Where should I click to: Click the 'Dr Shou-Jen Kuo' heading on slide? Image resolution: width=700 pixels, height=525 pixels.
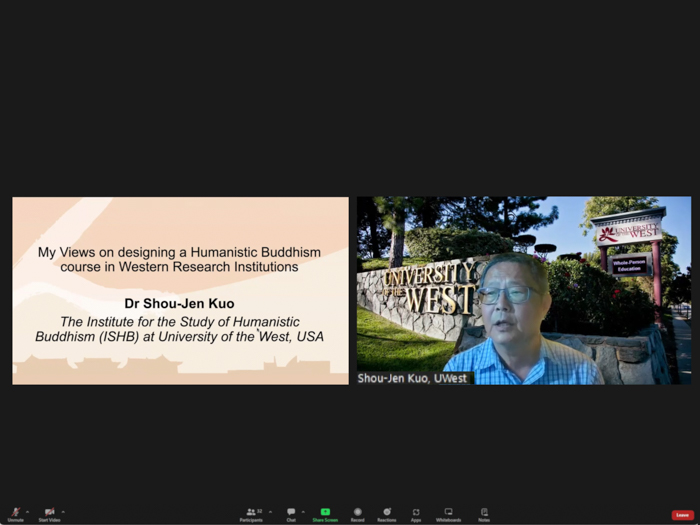179,304
